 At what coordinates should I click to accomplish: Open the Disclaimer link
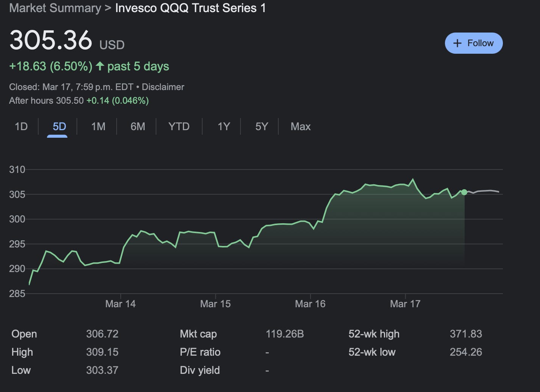click(x=163, y=87)
